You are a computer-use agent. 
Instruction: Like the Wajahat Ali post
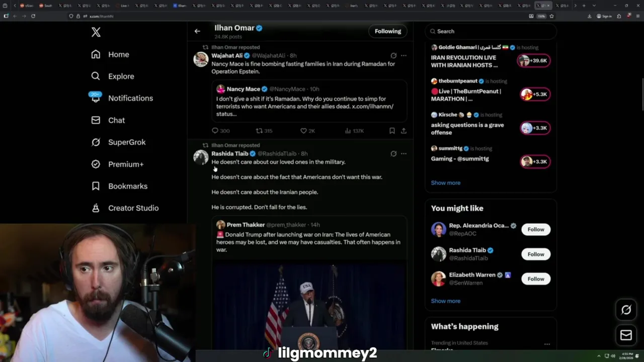307,131
